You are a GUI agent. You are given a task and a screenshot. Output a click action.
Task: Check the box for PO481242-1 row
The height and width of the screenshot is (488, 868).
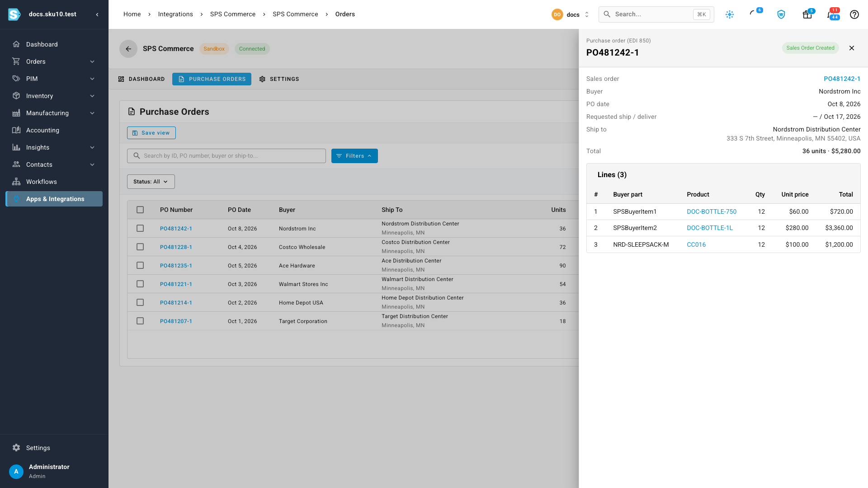click(x=140, y=228)
